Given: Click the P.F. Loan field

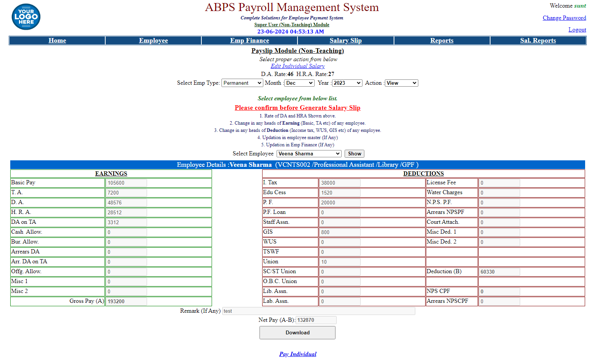Looking at the screenshot, I should tap(340, 212).
